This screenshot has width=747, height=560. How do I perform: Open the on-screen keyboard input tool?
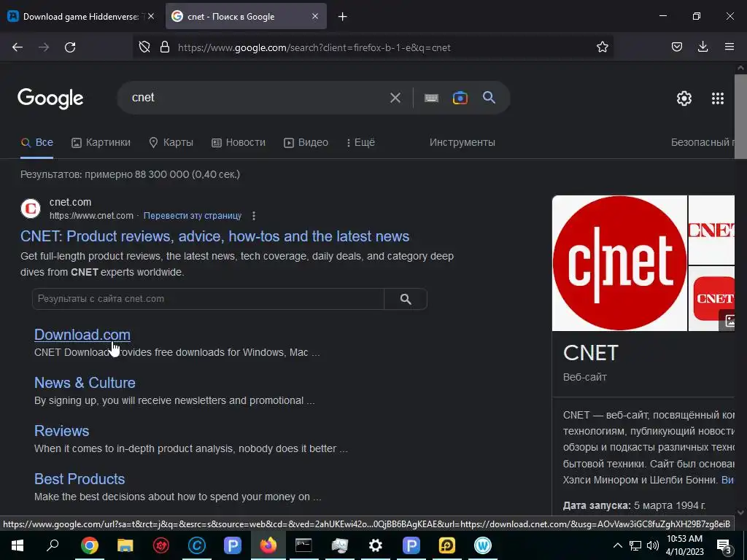(x=431, y=98)
